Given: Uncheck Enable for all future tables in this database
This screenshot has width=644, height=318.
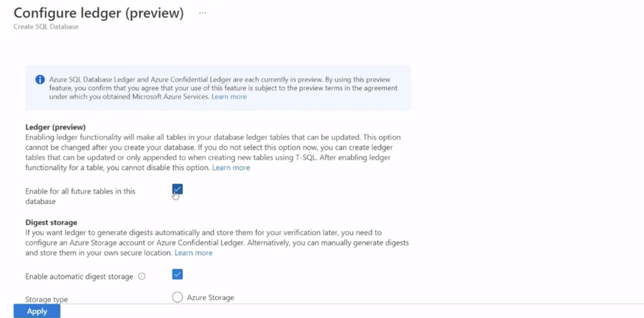Looking at the screenshot, I should pos(177,189).
